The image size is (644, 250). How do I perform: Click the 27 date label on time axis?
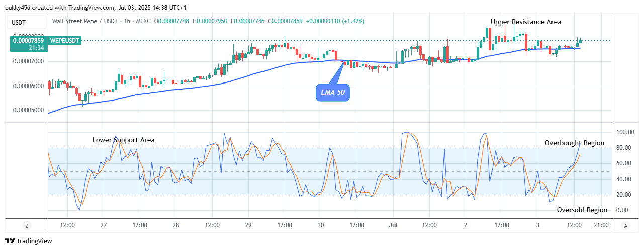click(103, 225)
